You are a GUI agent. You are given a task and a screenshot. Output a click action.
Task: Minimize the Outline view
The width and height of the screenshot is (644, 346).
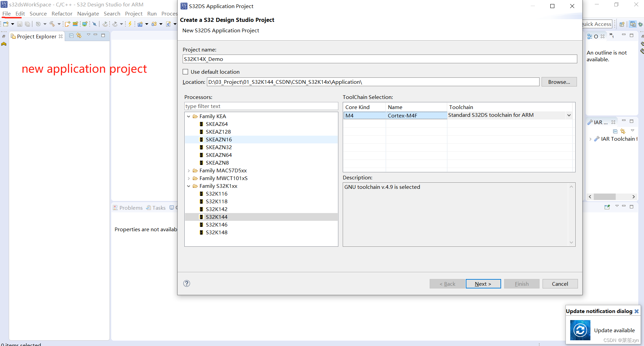click(624, 35)
